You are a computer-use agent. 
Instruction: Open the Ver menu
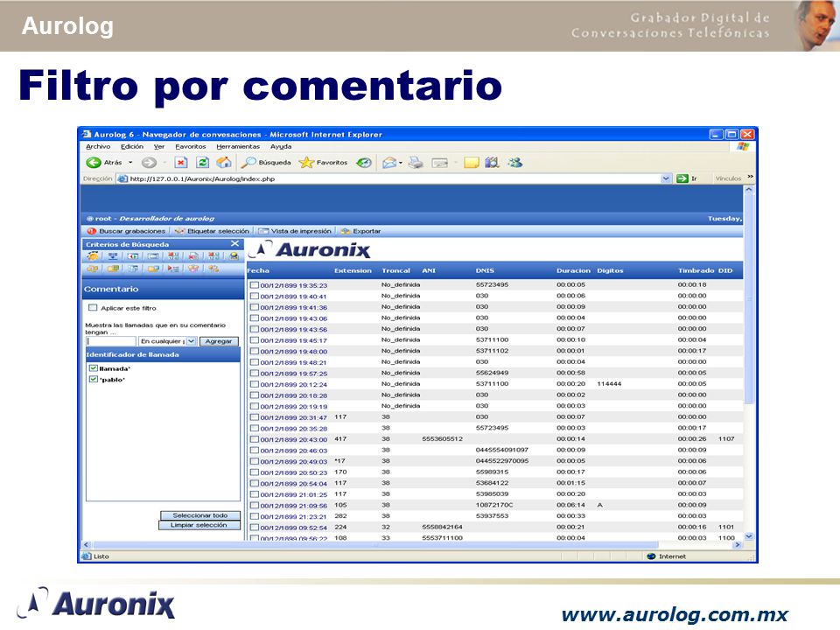click(x=159, y=146)
